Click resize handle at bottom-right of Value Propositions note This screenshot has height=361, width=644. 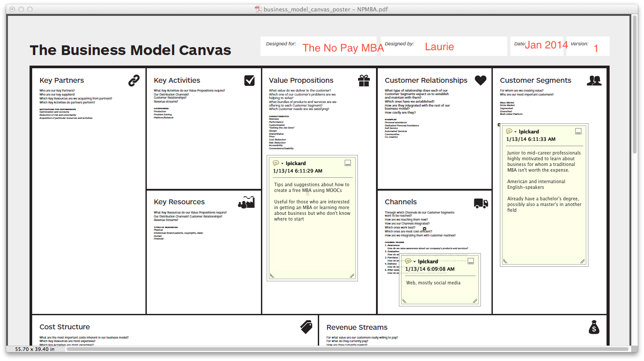[352, 276]
